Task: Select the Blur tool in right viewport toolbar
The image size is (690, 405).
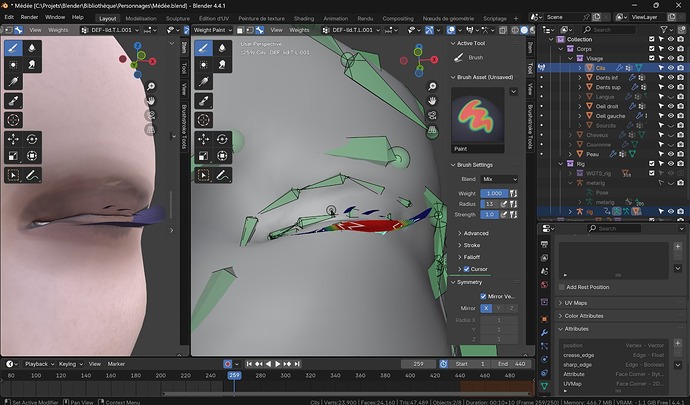Action: [x=222, y=48]
